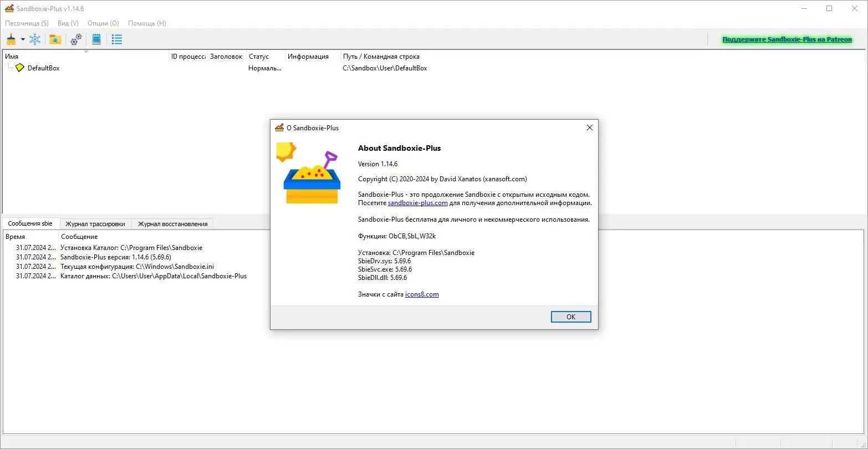
Task: Select the Текущая конфигурация log message
Action: (137, 267)
